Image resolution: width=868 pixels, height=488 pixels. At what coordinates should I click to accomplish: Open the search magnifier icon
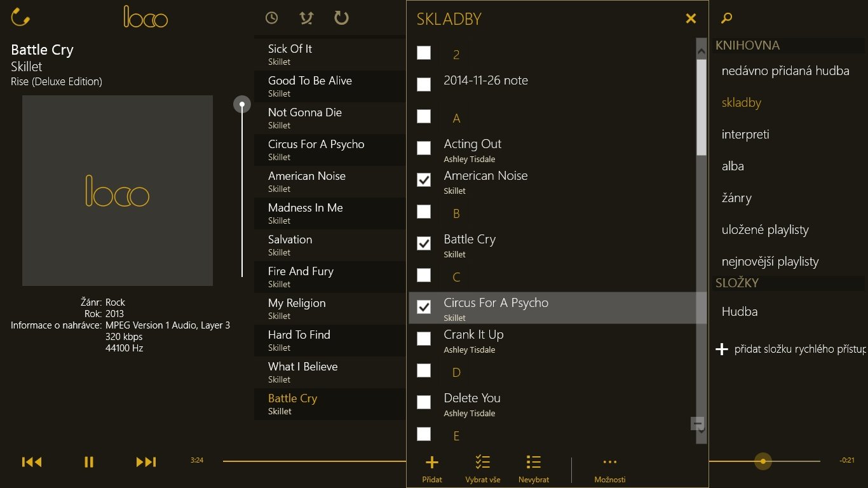[x=727, y=18]
